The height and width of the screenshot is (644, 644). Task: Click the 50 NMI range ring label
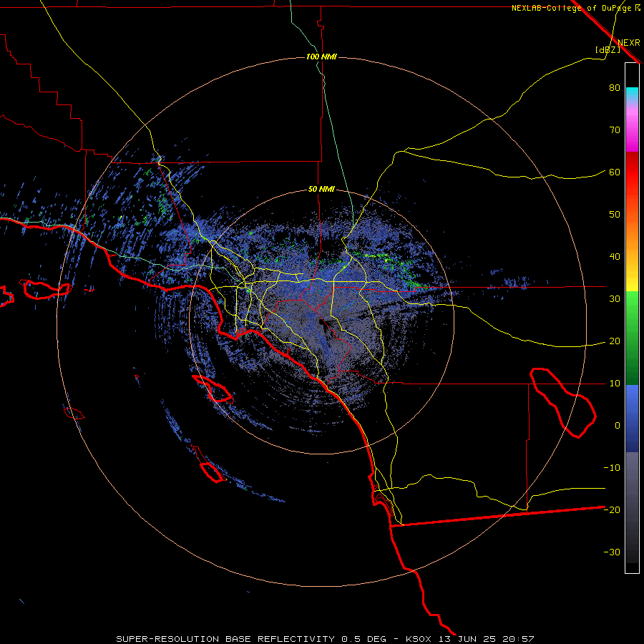[x=321, y=190]
